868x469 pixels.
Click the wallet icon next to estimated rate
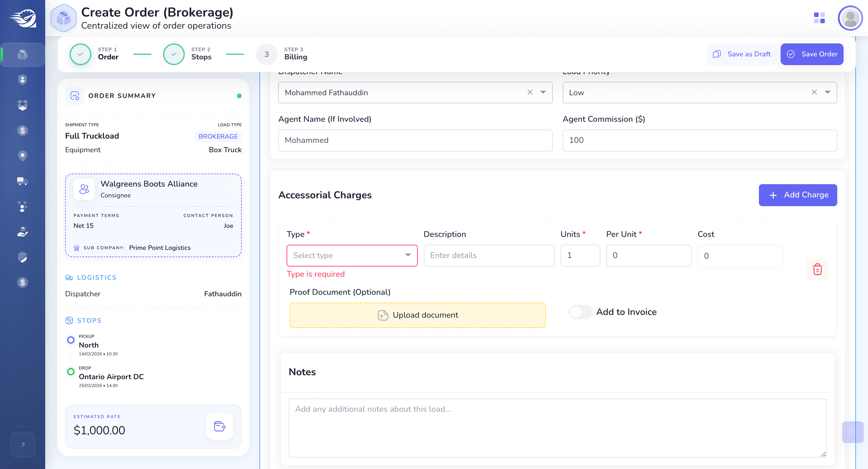click(x=219, y=426)
